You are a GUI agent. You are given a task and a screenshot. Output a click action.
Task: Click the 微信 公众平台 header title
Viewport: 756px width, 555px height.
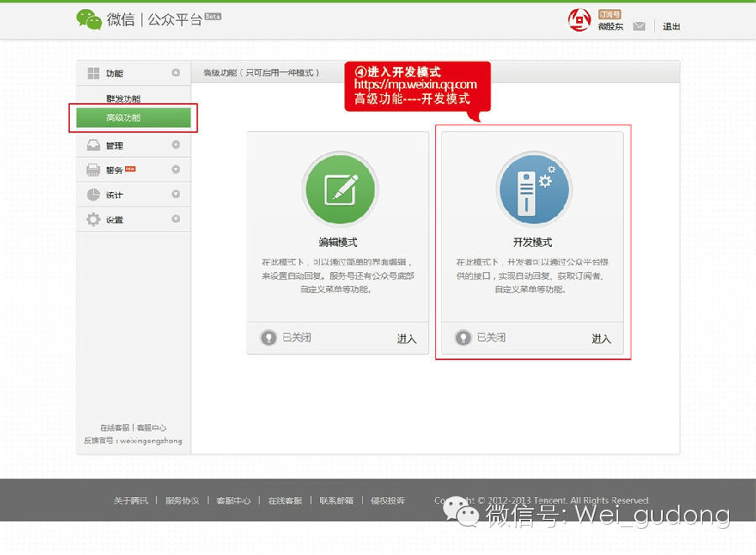tap(155, 20)
